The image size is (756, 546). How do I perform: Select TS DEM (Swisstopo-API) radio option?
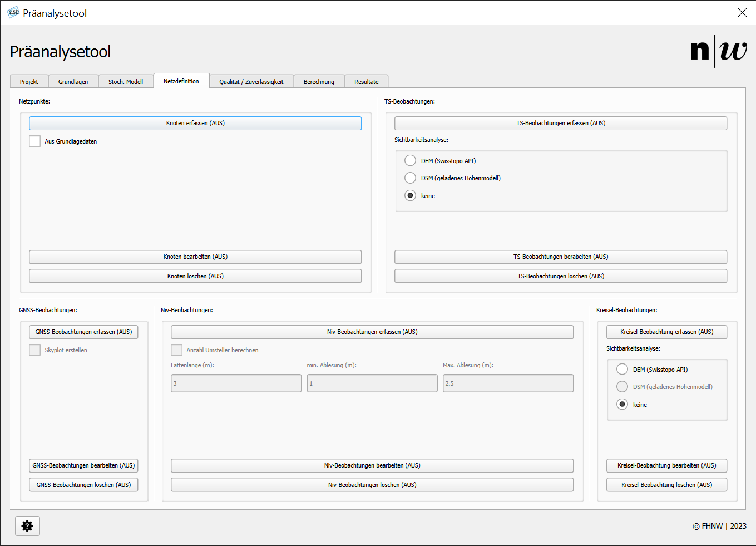point(411,161)
